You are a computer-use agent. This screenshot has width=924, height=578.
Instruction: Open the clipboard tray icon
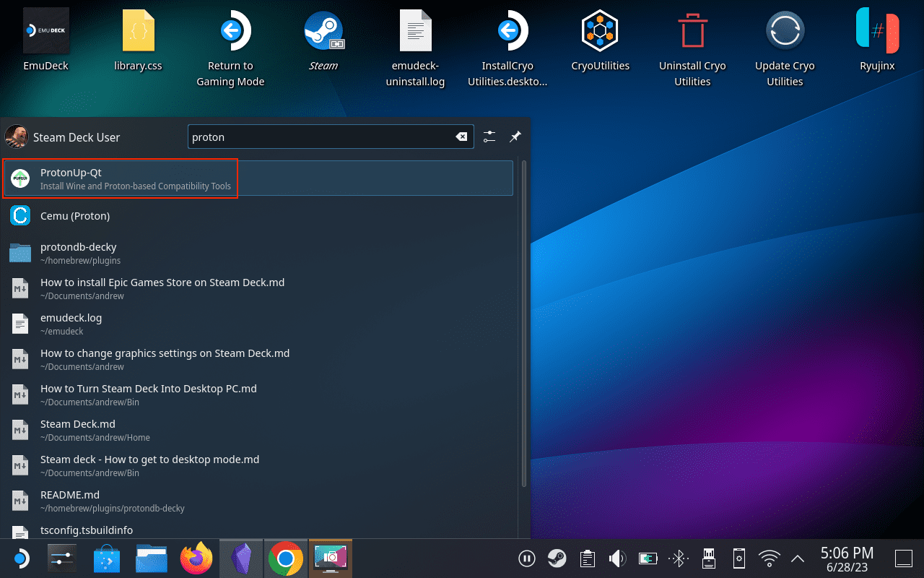(x=588, y=558)
